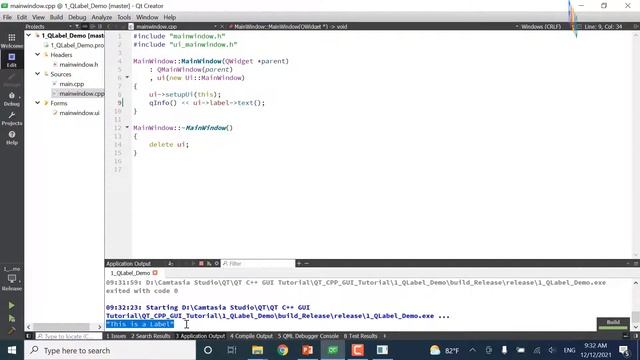Open the View menu
This screenshot has height=360, width=640.
click(x=38, y=17)
